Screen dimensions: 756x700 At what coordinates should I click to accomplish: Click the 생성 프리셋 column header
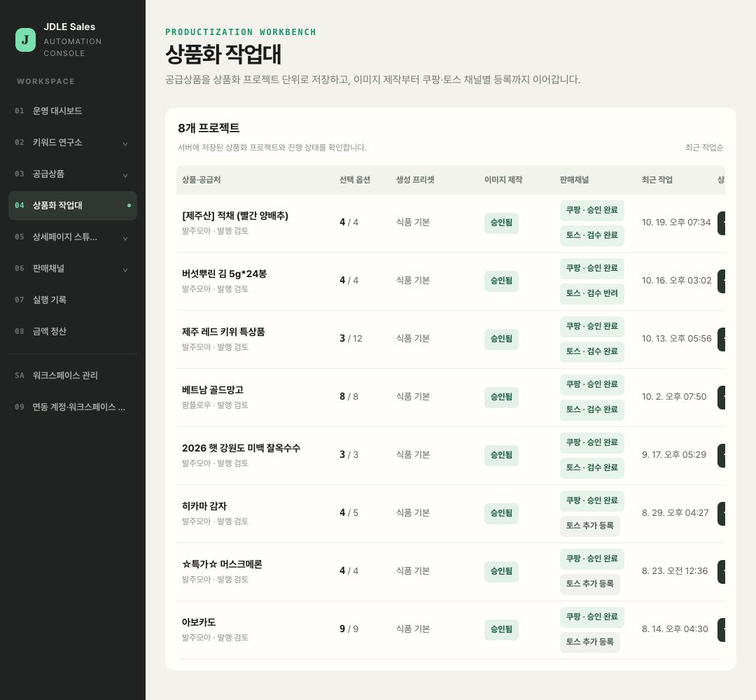point(415,180)
